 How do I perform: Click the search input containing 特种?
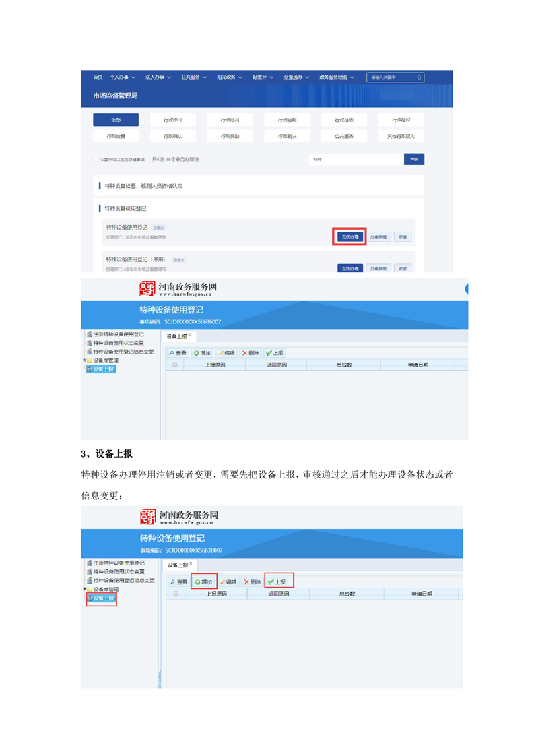(x=356, y=159)
